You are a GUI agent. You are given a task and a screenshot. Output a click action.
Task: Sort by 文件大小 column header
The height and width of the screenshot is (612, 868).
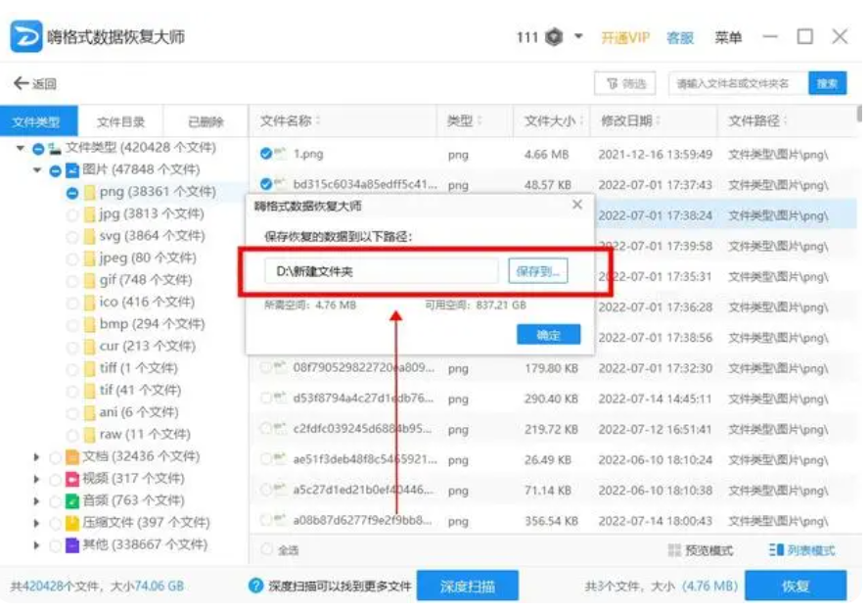pos(553,120)
